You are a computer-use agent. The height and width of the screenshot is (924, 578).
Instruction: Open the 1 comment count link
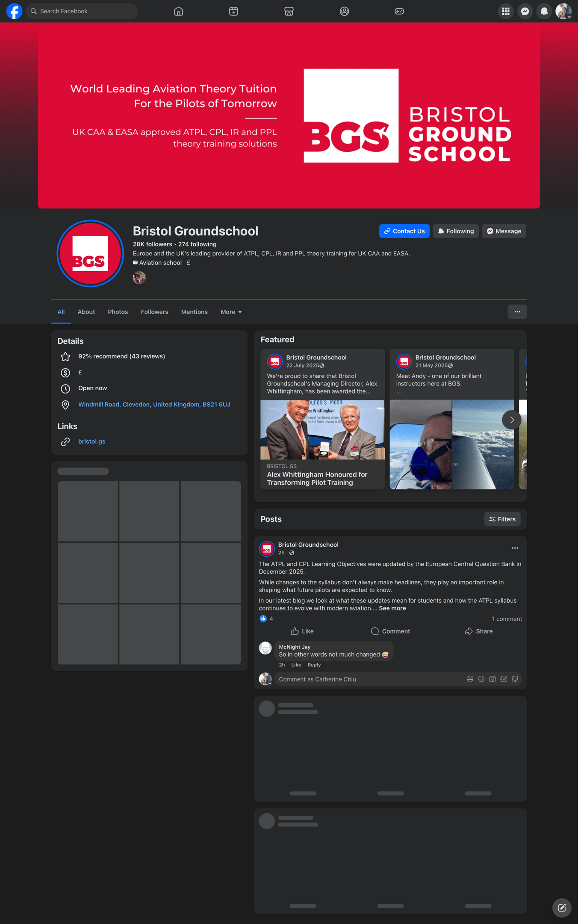pyautogui.click(x=507, y=619)
